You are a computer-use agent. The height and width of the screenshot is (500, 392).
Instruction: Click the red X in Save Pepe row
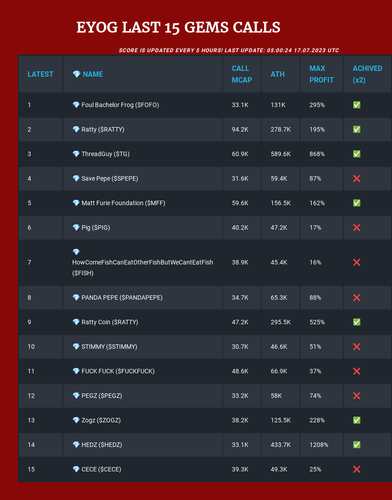coord(357,178)
